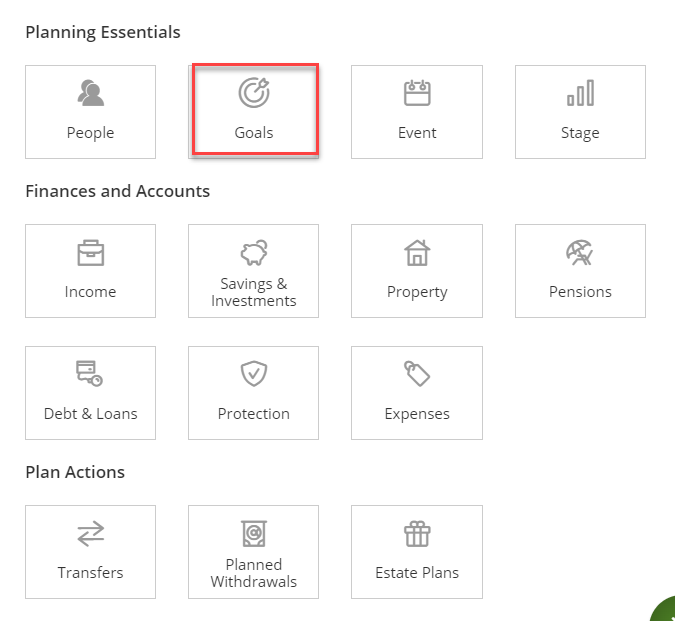Open the Transfers tile label
Image resolution: width=675 pixels, height=621 pixels.
[x=90, y=573]
